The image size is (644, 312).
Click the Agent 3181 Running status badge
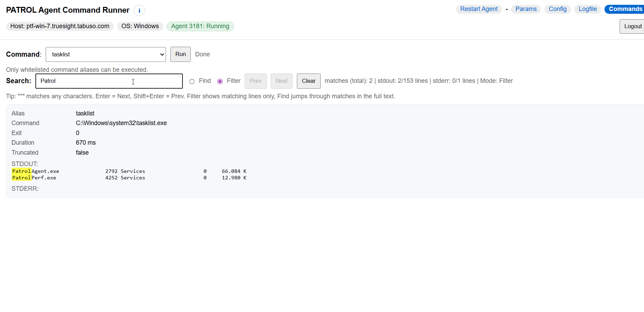click(200, 26)
